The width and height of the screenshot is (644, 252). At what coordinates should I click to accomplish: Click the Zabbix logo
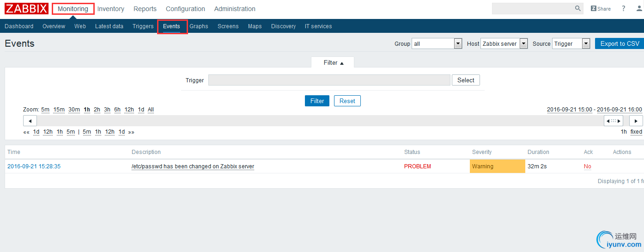[26, 9]
